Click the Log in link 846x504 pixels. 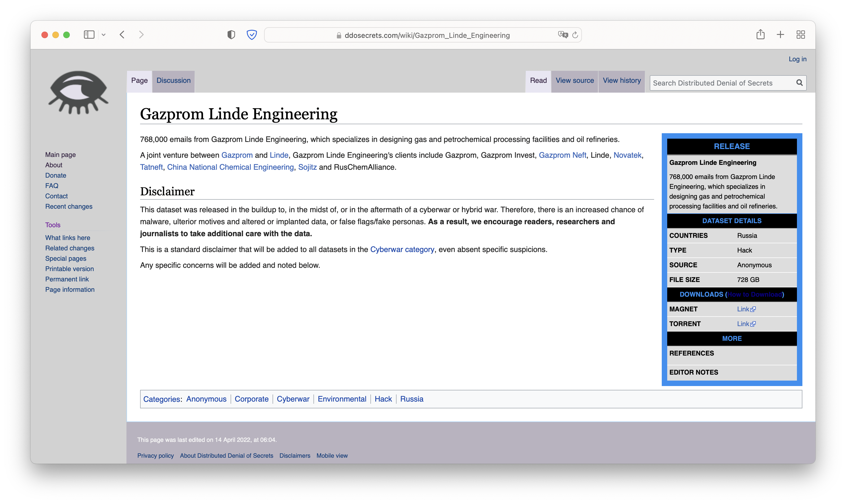[797, 59]
